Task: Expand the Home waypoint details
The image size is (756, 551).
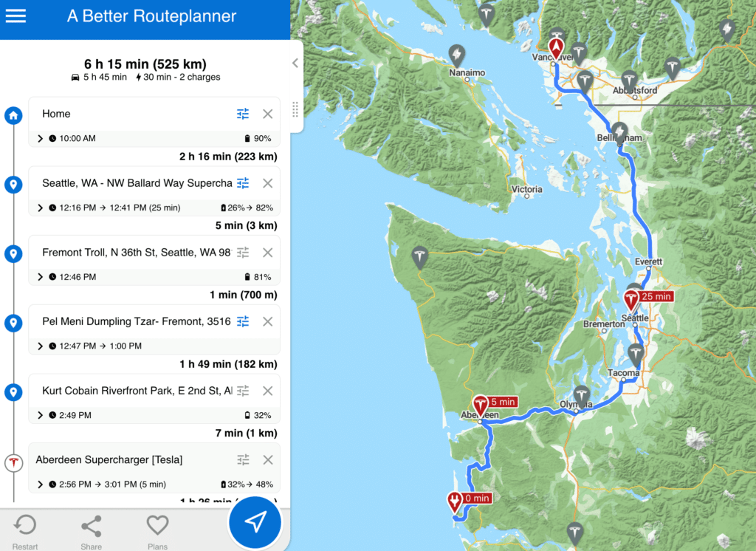Action: tap(40, 138)
